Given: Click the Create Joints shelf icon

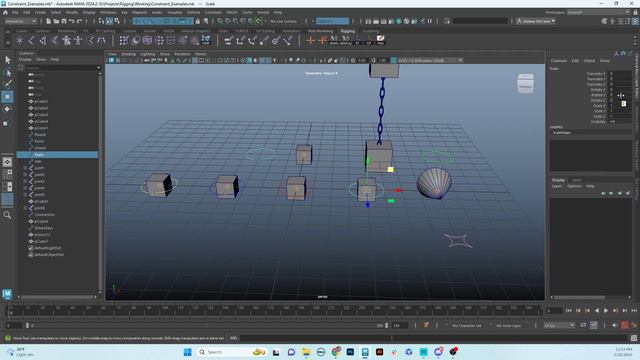Looking at the screenshot, I should point(31,40).
